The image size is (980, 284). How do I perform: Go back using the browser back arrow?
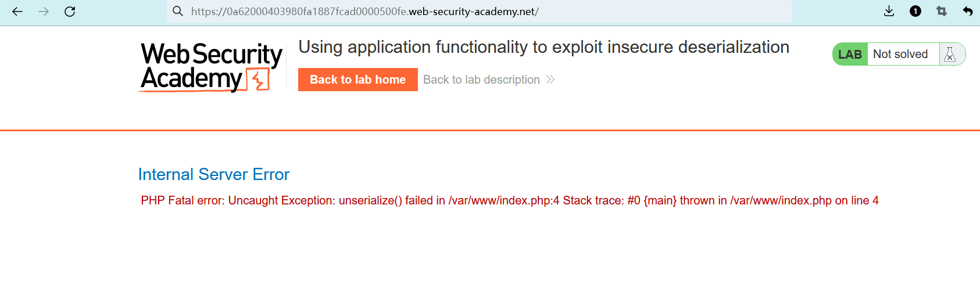(x=17, y=12)
